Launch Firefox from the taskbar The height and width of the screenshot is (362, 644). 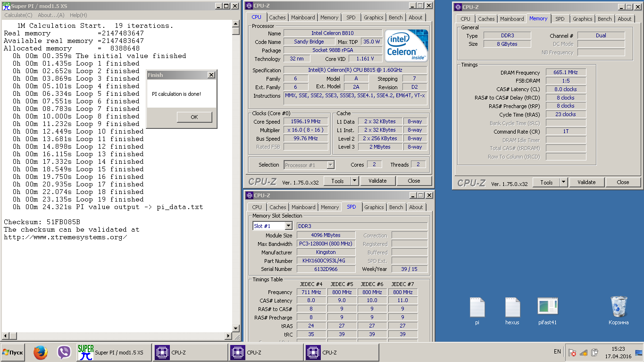(x=41, y=353)
